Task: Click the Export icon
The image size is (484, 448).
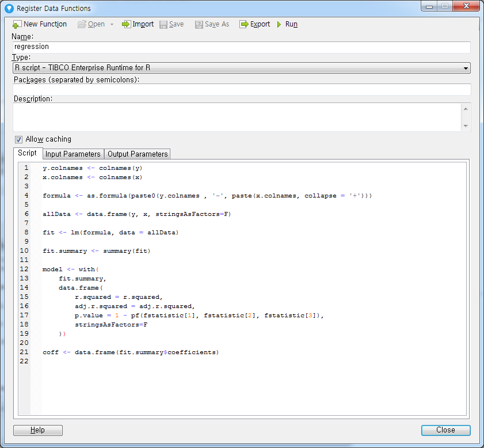Action: pos(254,24)
